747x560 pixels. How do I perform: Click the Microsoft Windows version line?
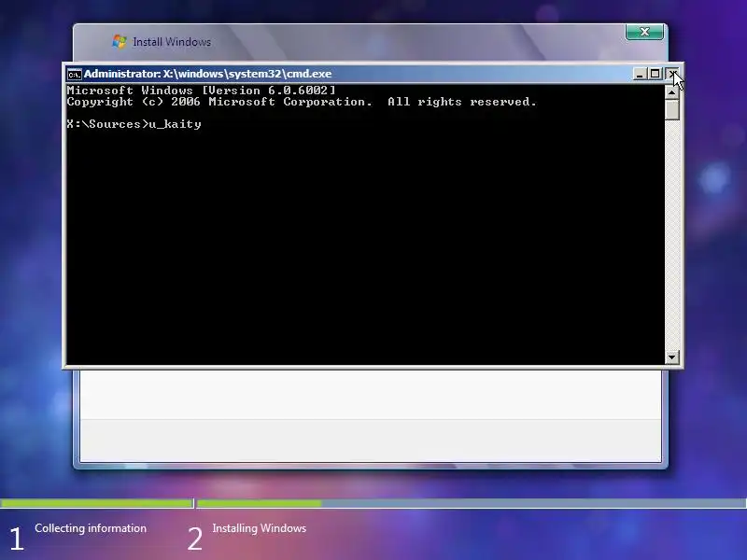click(201, 91)
